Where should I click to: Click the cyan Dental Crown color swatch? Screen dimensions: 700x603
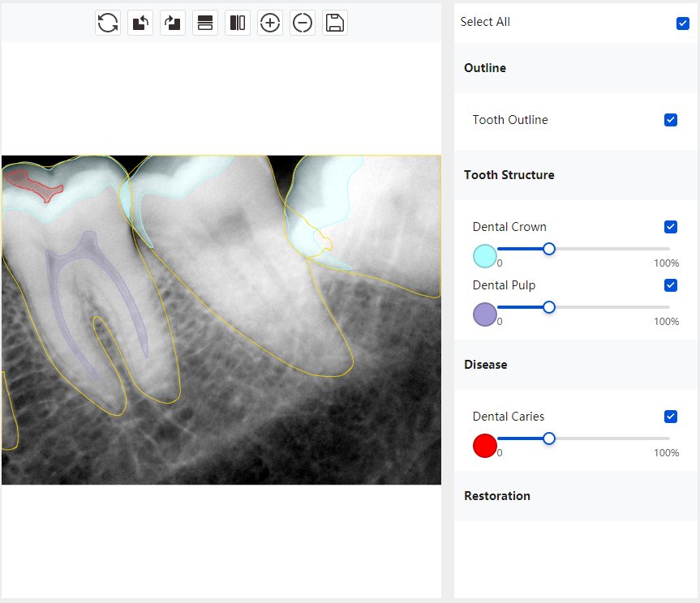tap(484, 256)
